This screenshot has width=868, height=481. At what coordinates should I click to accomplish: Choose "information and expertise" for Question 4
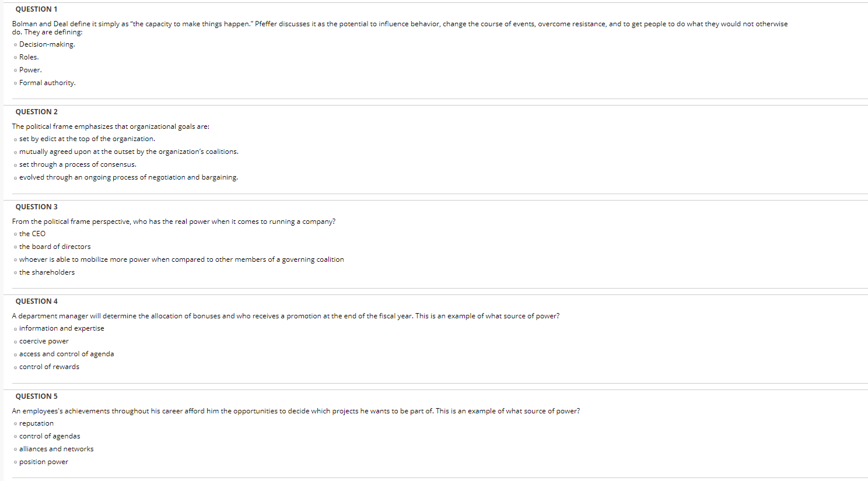15,328
